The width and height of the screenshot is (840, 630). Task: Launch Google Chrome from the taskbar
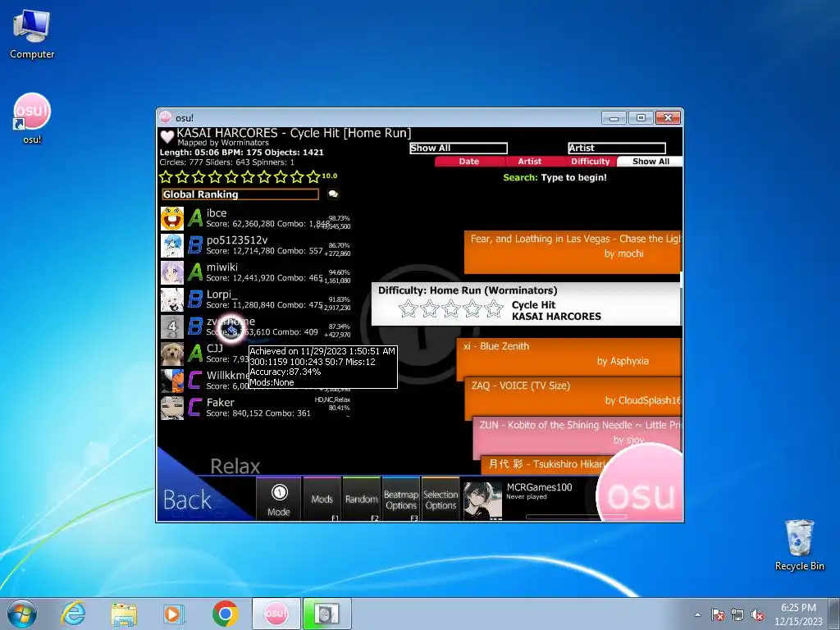tap(225, 614)
